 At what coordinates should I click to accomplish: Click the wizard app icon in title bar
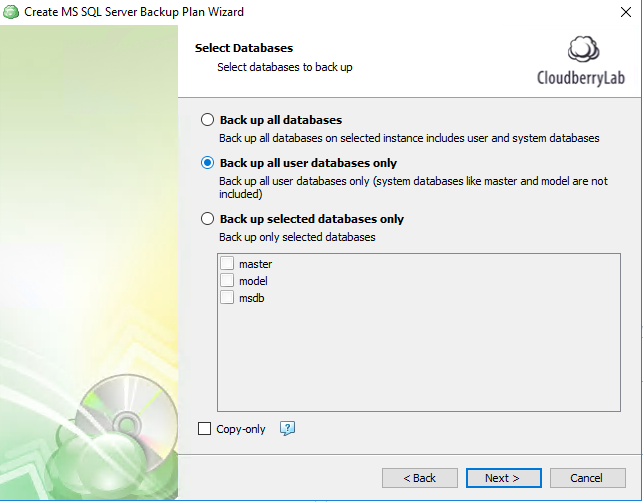(x=11, y=12)
